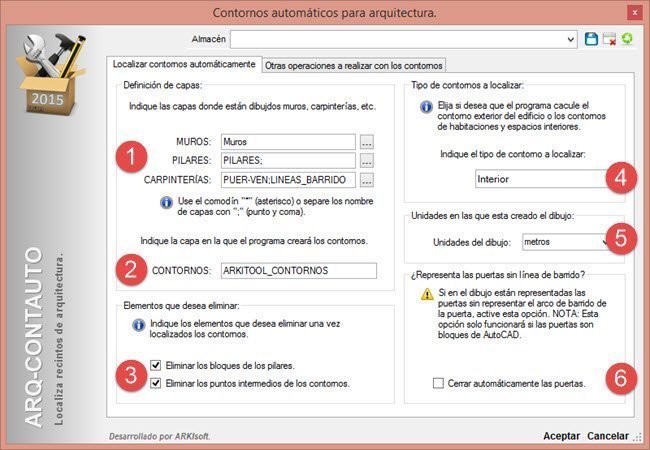Click the MUROS layer input field
This screenshot has height=450, width=650.
point(288,142)
